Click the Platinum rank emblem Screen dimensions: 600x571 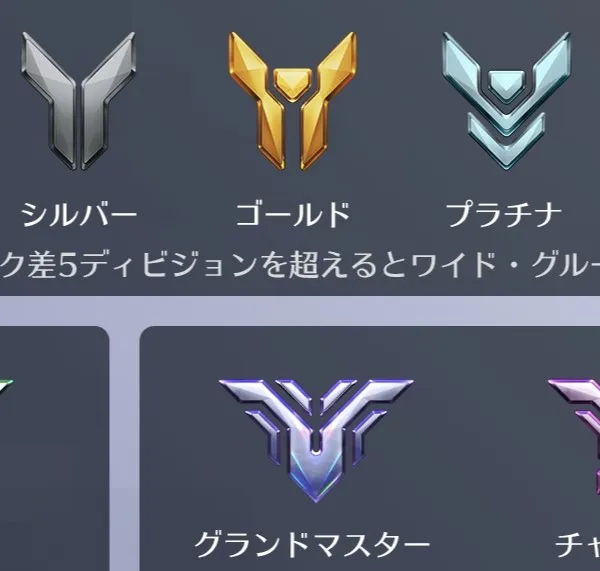(x=506, y=101)
